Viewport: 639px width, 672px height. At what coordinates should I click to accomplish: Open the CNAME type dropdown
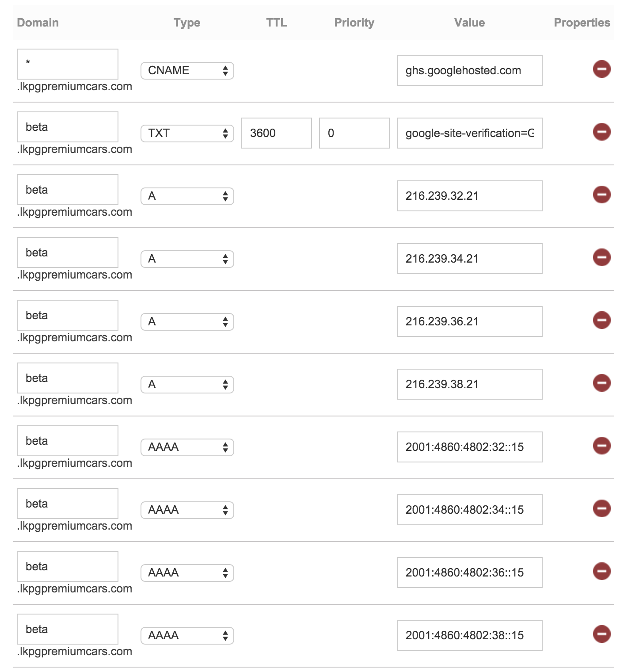(x=187, y=71)
